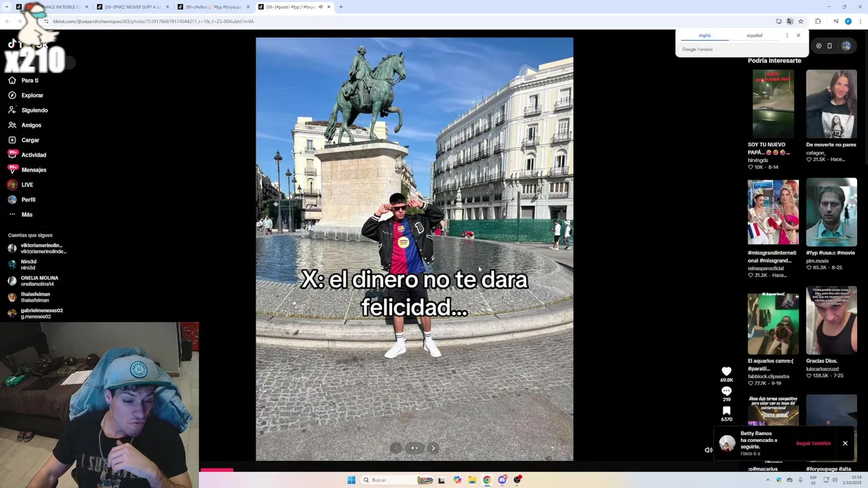
Task: Open #missgrandinternational recommended video
Action: tap(773, 212)
